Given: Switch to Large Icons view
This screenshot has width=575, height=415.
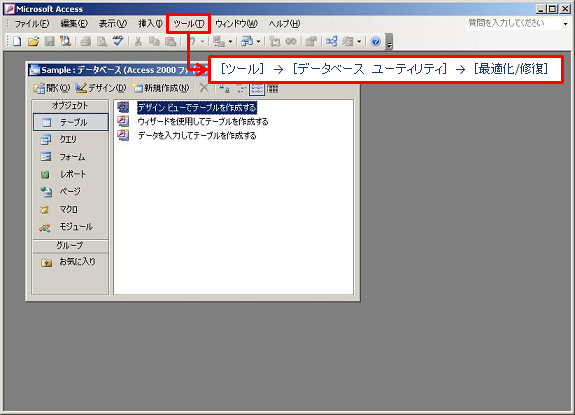Looking at the screenshot, I should click(x=224, y=88).
